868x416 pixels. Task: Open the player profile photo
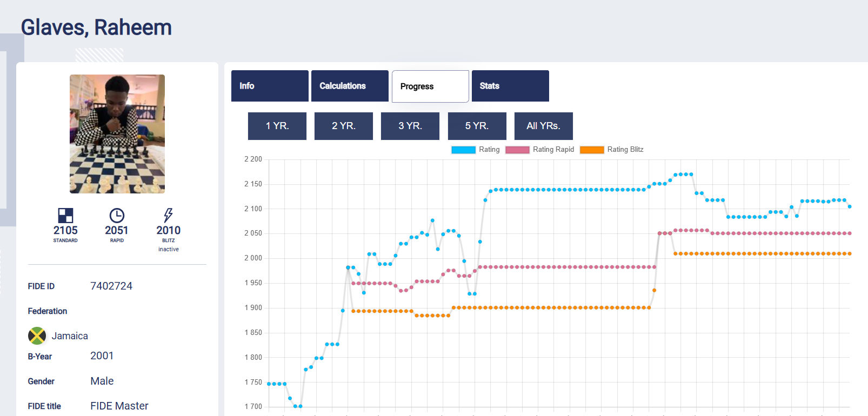pyautogui.click(x=117, y=134)
